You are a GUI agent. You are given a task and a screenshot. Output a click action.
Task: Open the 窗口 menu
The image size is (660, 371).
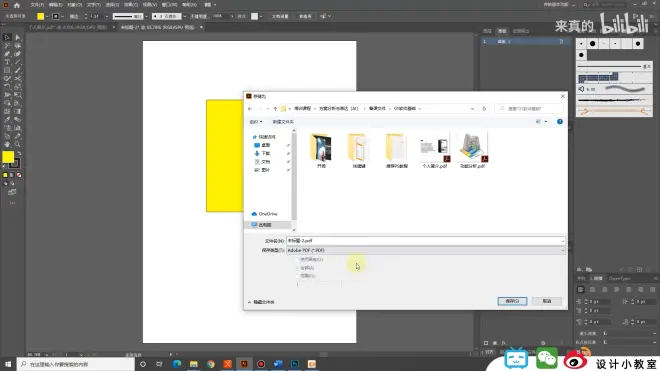click(x=170, y=5)
